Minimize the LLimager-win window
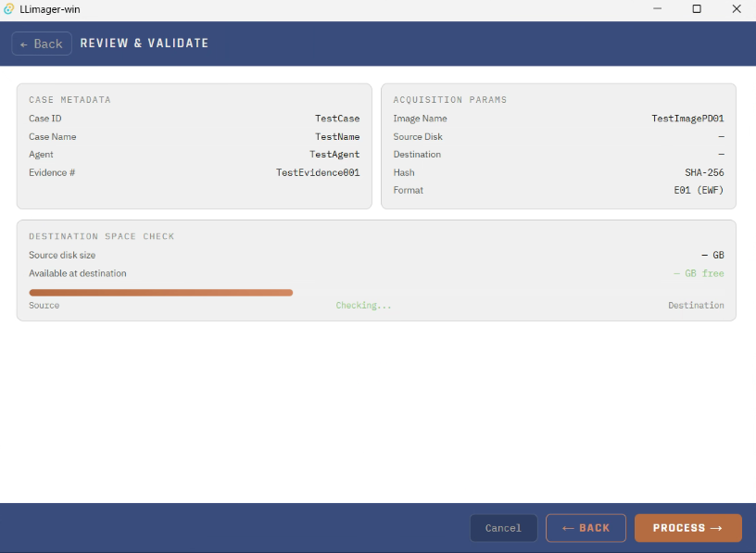 point(657,9)
